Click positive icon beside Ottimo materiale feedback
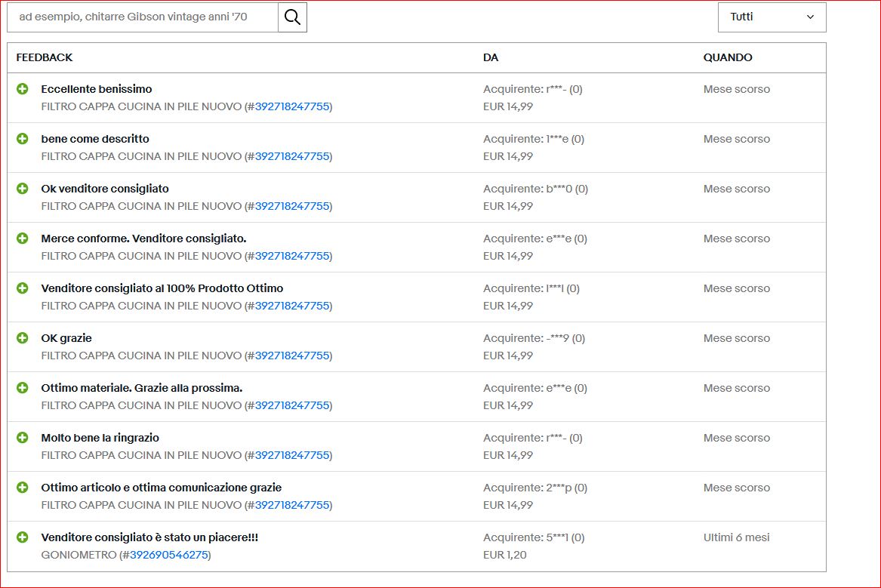The height and width of the screenshot is (588, 881). 23,388
